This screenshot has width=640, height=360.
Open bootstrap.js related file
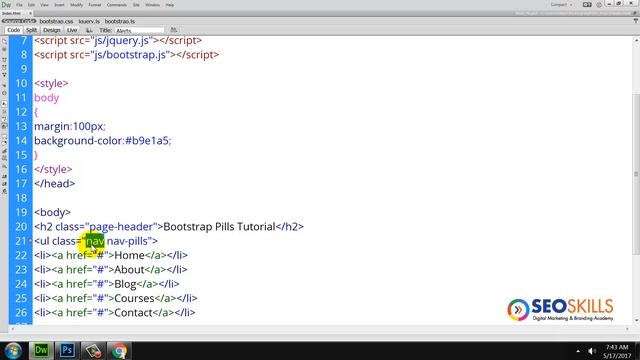(120, 21)
